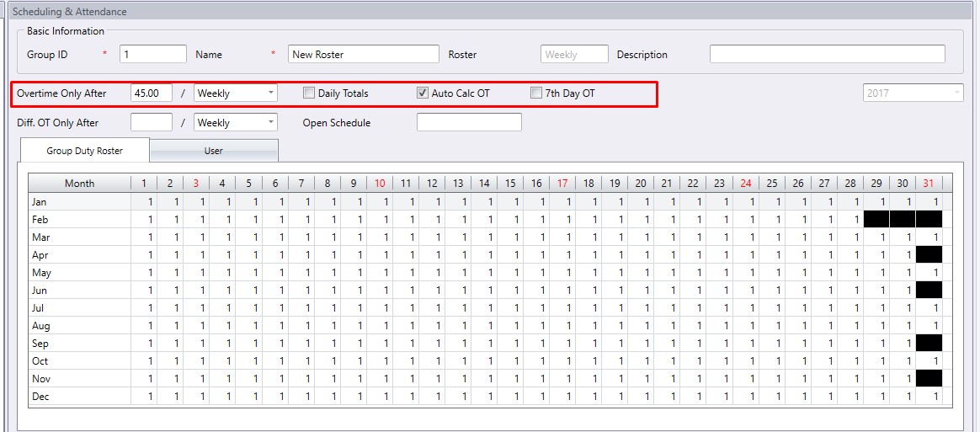Uncheck the Auto Calc OT checkbox
This screenshot has width=980, height=432.
[x=423, y=93]
